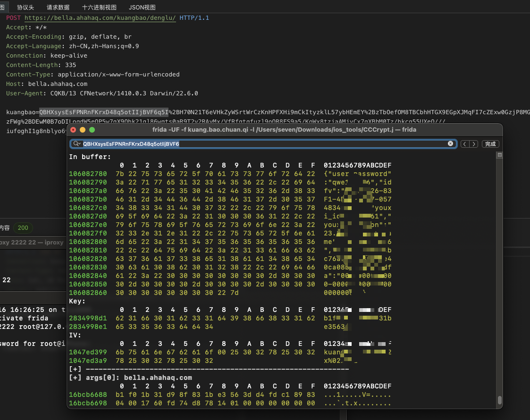Click the terminal vertical scrollbar thumb

(x=500, y=400)
